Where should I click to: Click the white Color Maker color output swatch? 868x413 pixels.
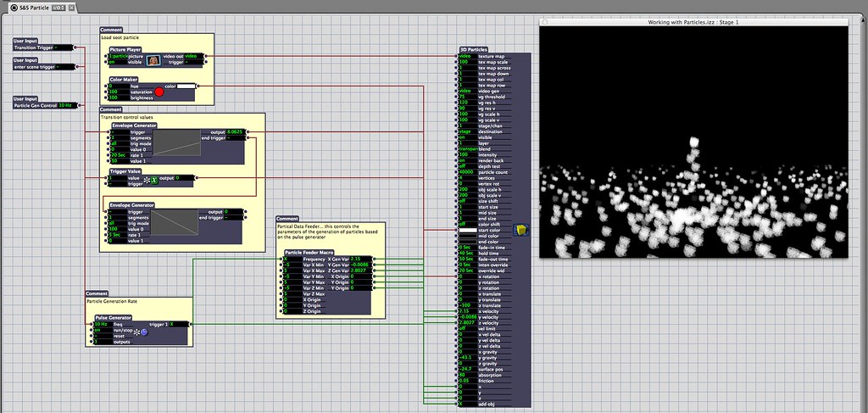[x=184, y=87]
